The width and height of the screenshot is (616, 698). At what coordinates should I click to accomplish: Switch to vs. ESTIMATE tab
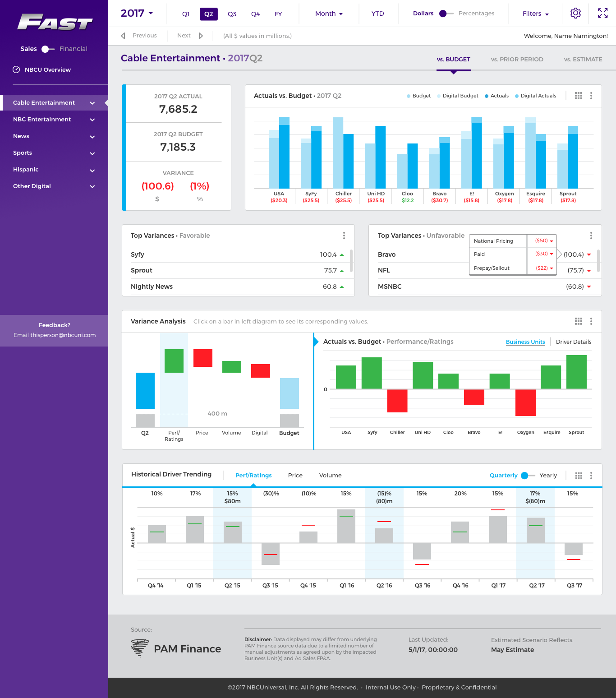pos(583,60)
